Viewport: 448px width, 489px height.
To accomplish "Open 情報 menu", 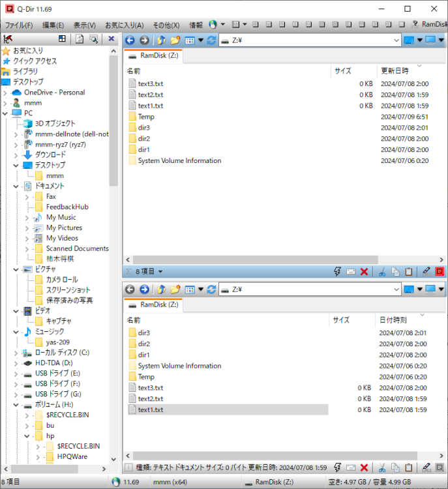I will pos(196,25).
